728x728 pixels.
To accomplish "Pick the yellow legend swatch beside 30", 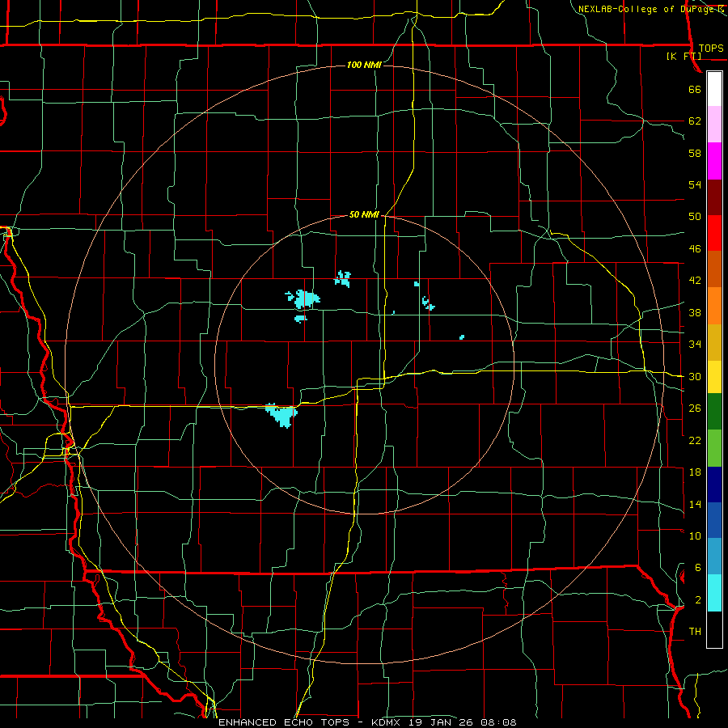I will [x=714, y=377].
